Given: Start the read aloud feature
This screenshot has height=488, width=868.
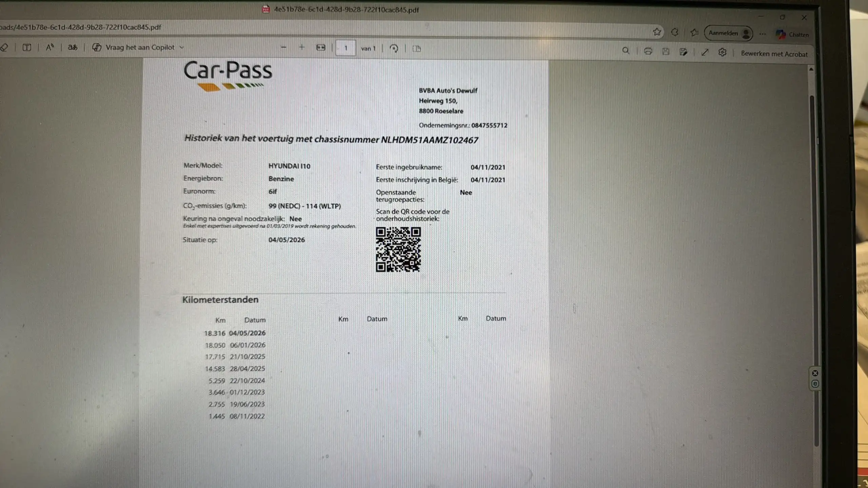Looking at the screenshot, I should [50, 47].
